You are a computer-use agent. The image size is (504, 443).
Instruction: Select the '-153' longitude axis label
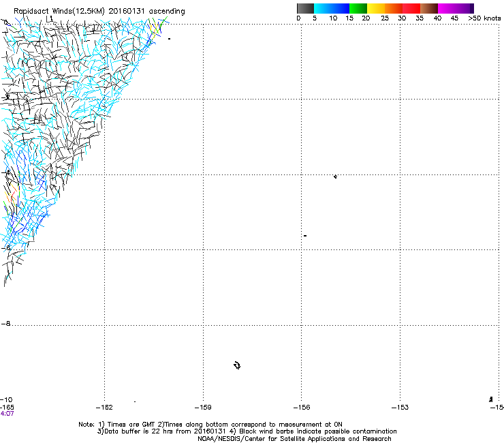(400, 408)
